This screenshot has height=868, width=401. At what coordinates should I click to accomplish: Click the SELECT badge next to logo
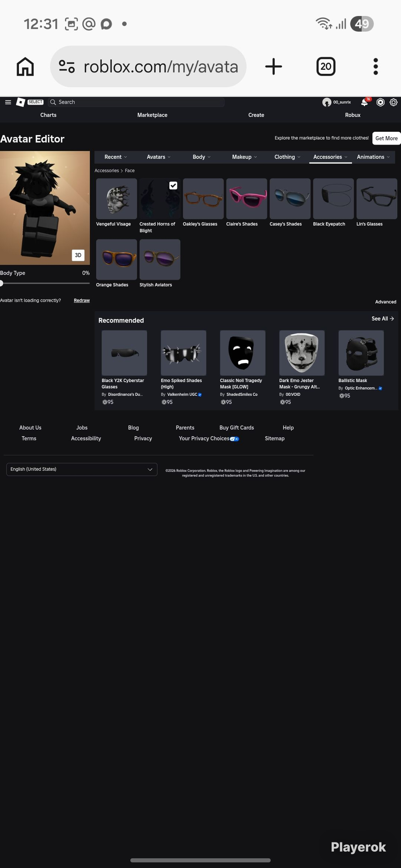(x=35, y=102)
